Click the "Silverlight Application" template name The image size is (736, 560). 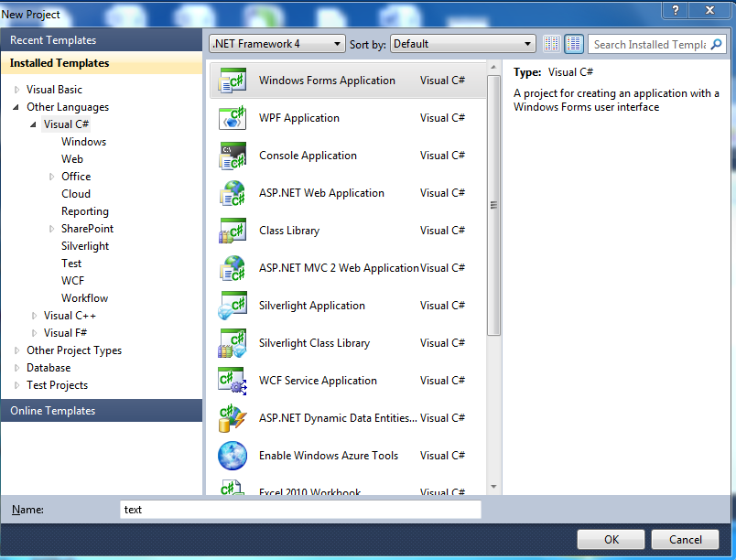pos(311,306)
